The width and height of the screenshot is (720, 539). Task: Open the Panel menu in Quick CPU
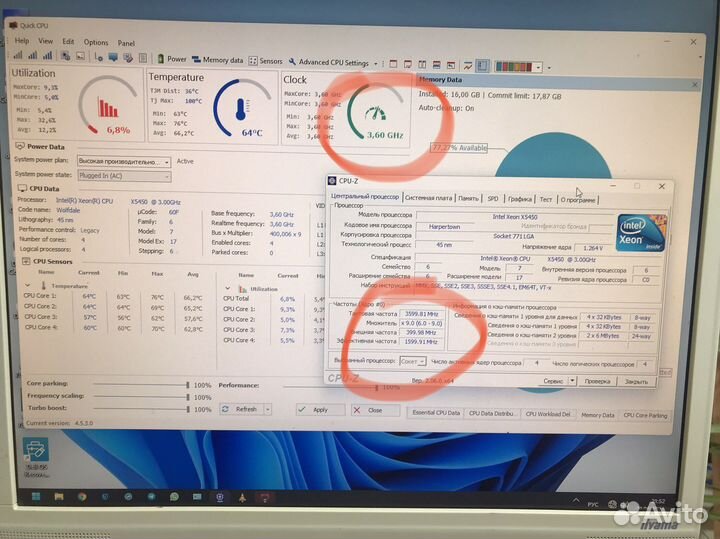click(126, 43)
